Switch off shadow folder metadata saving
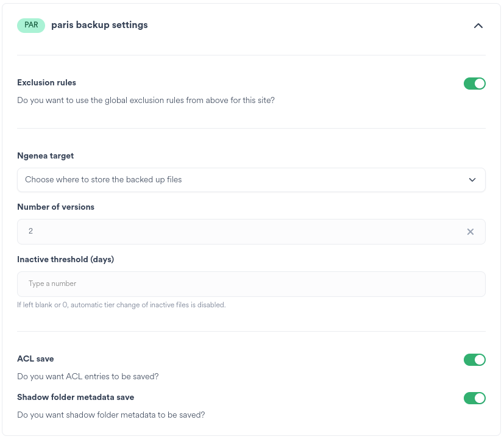 474,398
